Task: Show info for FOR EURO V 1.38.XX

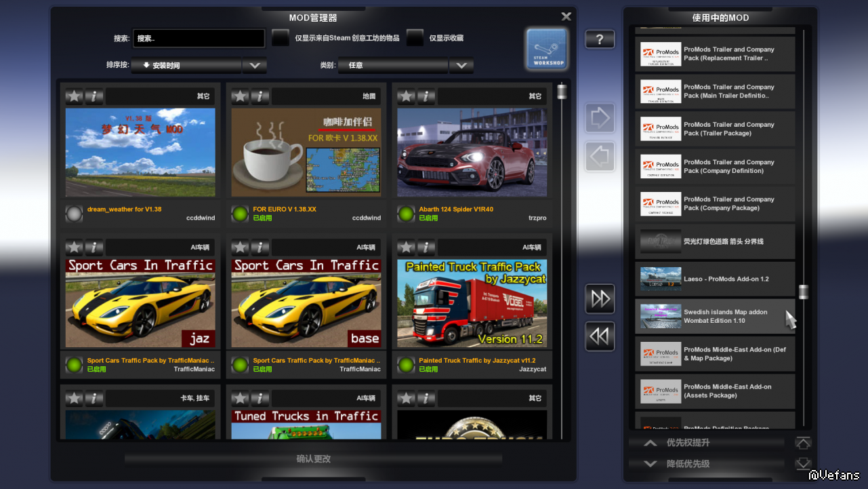Action: coord(260,96)
